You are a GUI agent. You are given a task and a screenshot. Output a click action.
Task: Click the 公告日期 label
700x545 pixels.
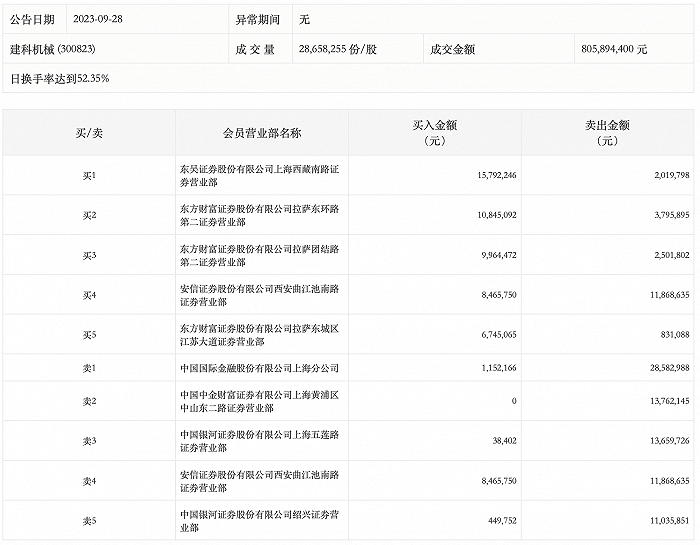tap(32, 19)
